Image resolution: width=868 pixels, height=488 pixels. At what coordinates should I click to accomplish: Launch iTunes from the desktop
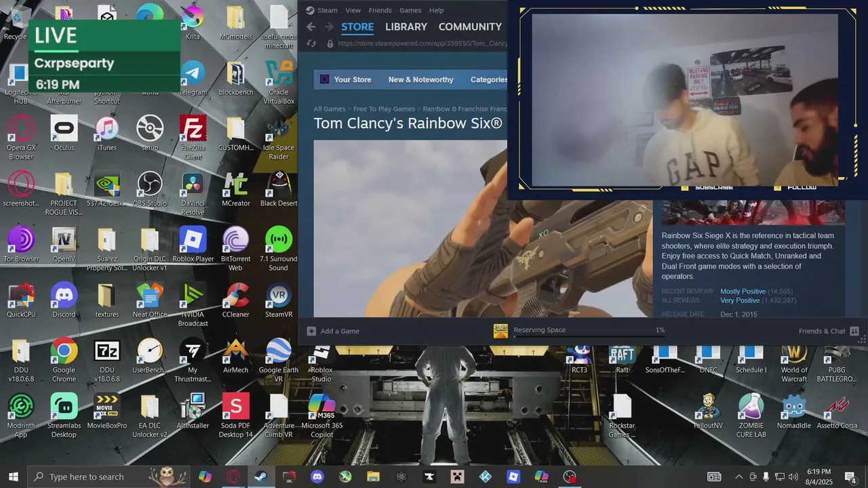pyautogui.click(x=106, y=134)
